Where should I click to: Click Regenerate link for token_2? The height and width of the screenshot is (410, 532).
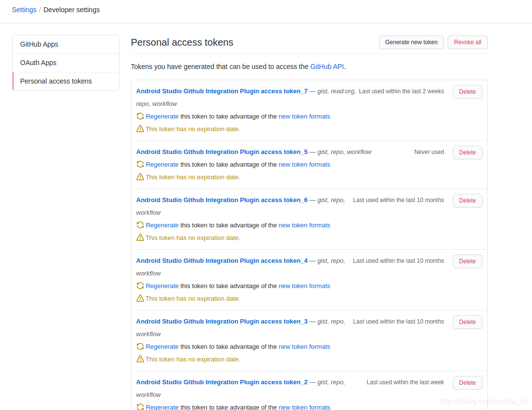click(162, 407)
